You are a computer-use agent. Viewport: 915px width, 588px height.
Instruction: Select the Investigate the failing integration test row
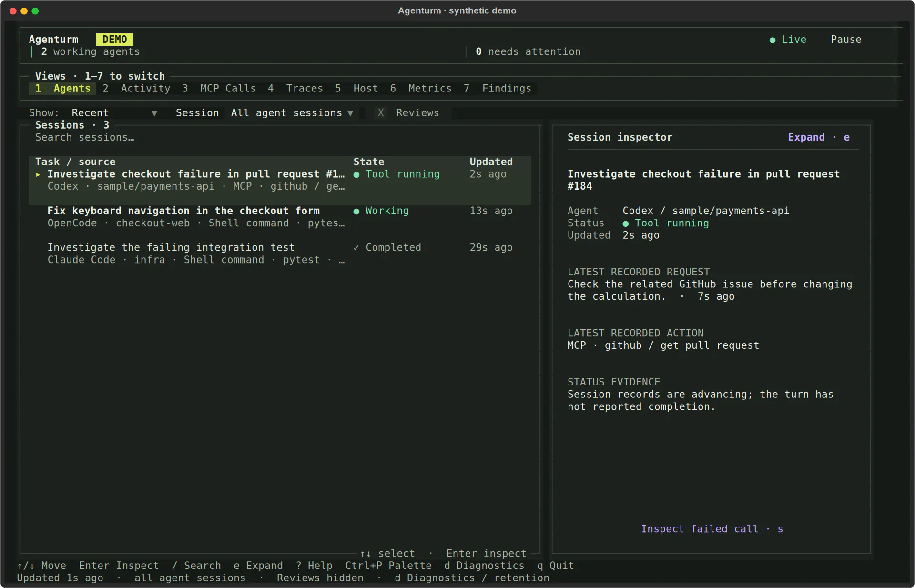click(280, 253)
